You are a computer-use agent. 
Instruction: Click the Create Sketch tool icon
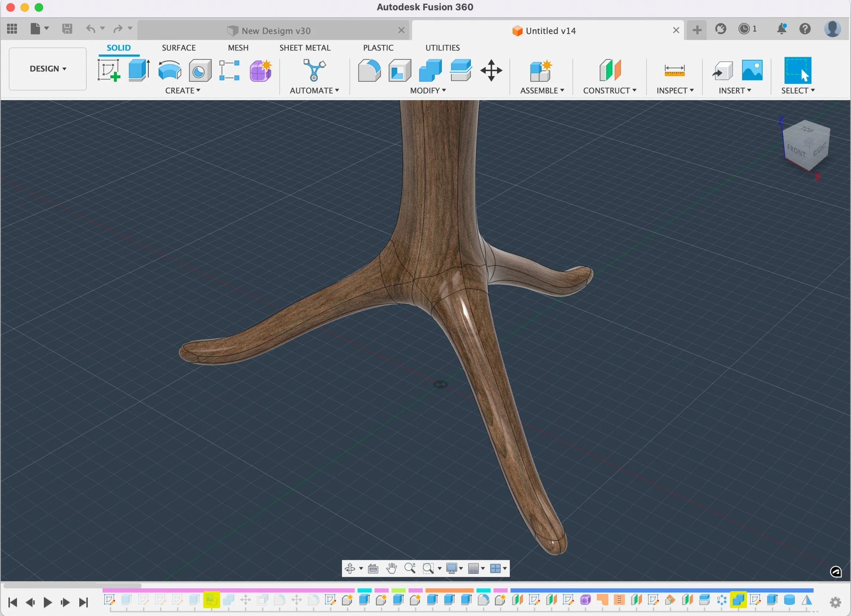[x=109, y=70]
